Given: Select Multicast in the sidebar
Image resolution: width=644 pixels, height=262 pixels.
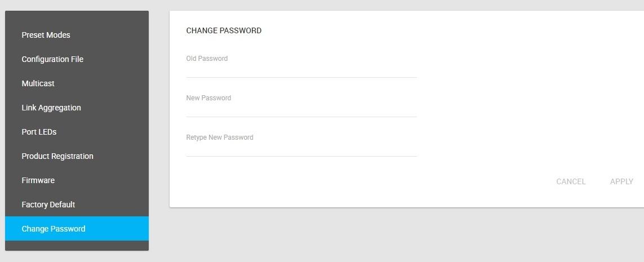Looking at the screenshot, I should click(38, 83).
